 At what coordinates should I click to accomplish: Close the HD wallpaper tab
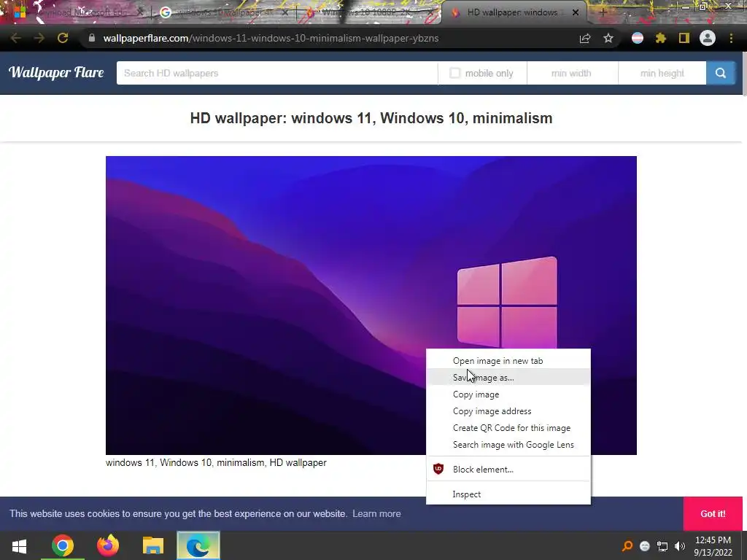coord(575,12)
